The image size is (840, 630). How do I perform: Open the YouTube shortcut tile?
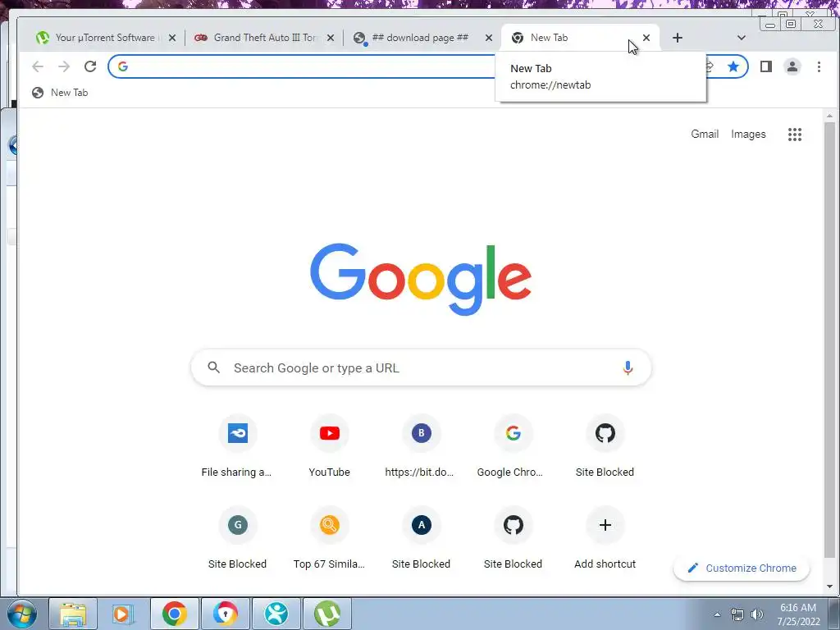pos(330,445)
